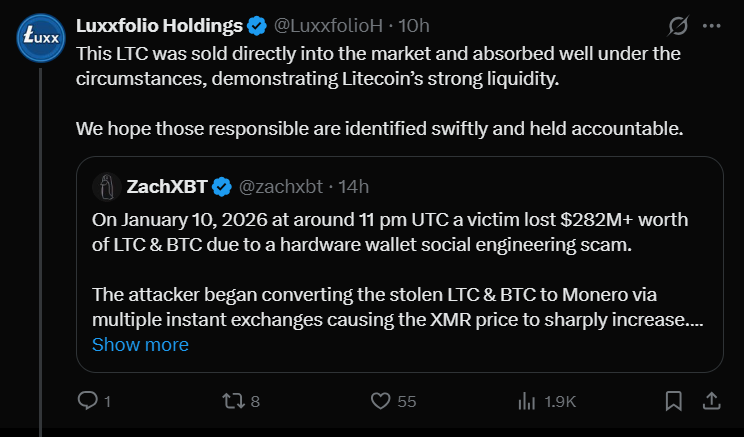Open the three-dot more options menu
The height and width of the screenshot is (437, 744).
711,23
